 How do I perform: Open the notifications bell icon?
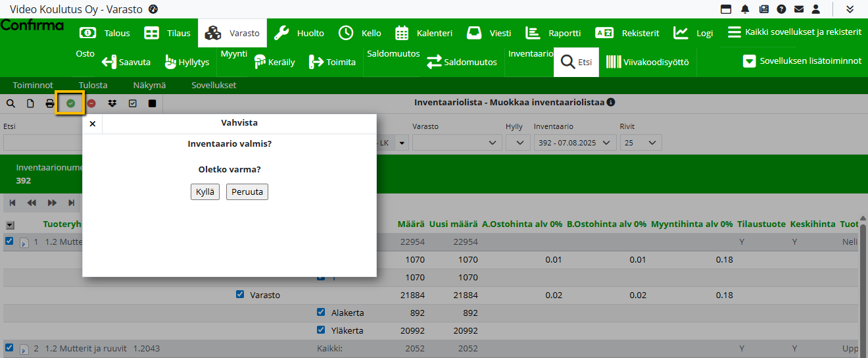pyautogui.click(x=745, y=9)
